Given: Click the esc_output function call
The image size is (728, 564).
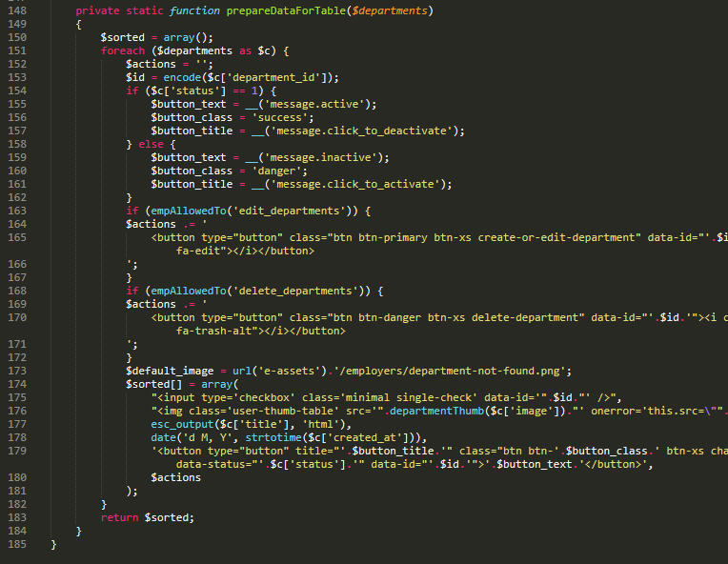Looking at the screenshot, I should pyautogui.click(x=182, y=424).
